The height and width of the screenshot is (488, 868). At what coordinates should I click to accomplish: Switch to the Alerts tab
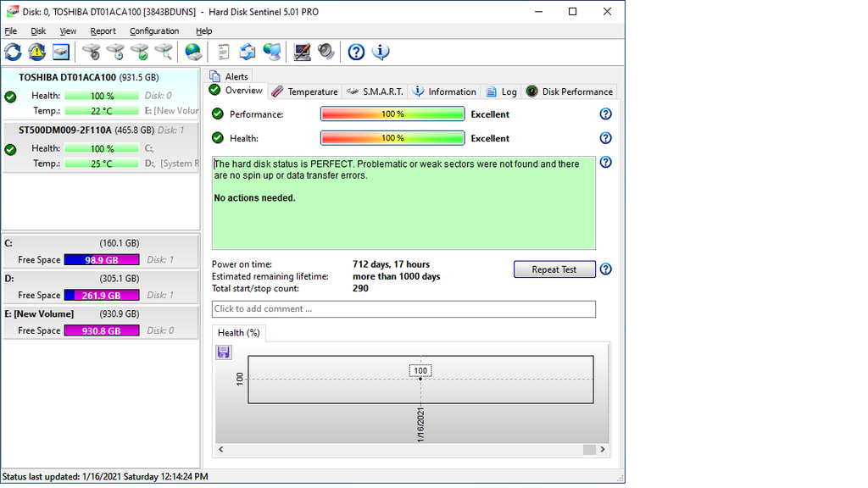click(x=229, y=76)
